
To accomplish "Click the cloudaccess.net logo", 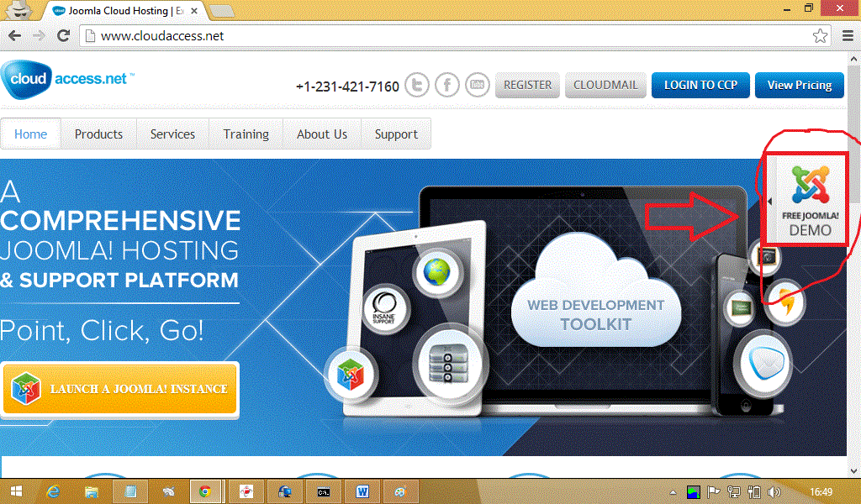I will 66,80.
